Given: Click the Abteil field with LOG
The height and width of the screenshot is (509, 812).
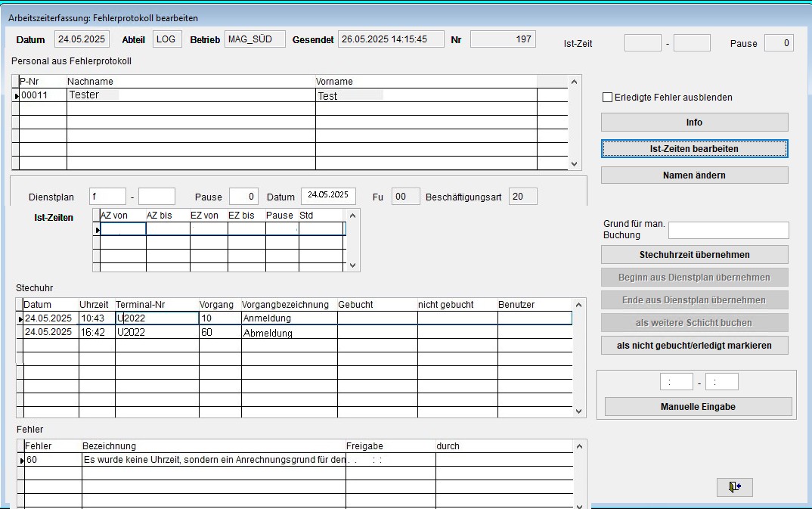Looking at the screenshot, I should 167,39.
